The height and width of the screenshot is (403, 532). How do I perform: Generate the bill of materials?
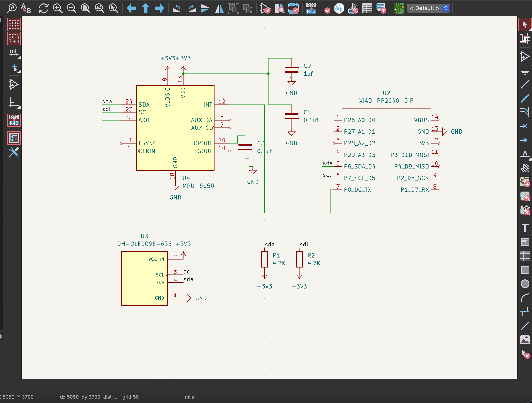pyautogui.click(x=381, y=8)
